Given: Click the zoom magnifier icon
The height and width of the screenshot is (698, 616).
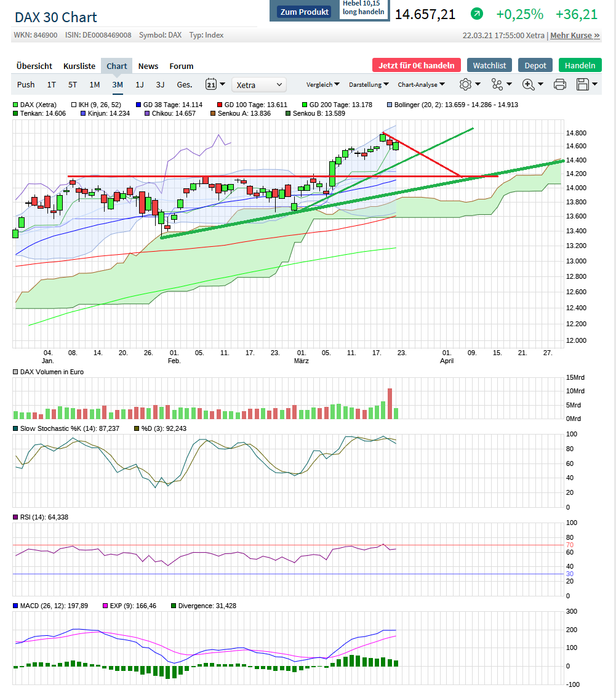Looking at the screenshot, I should pyautogui.click(x=529, y=84).
